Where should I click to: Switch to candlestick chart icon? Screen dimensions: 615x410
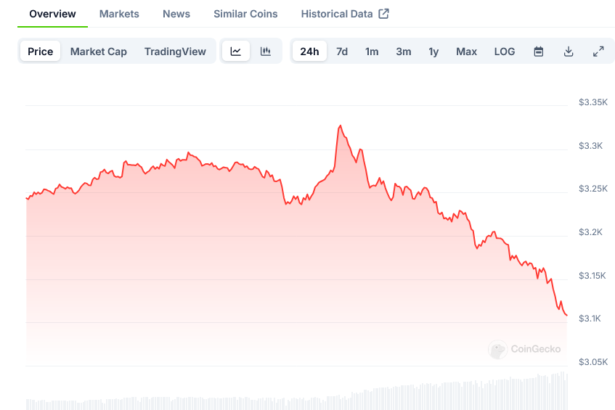click(x=265, y=51)
